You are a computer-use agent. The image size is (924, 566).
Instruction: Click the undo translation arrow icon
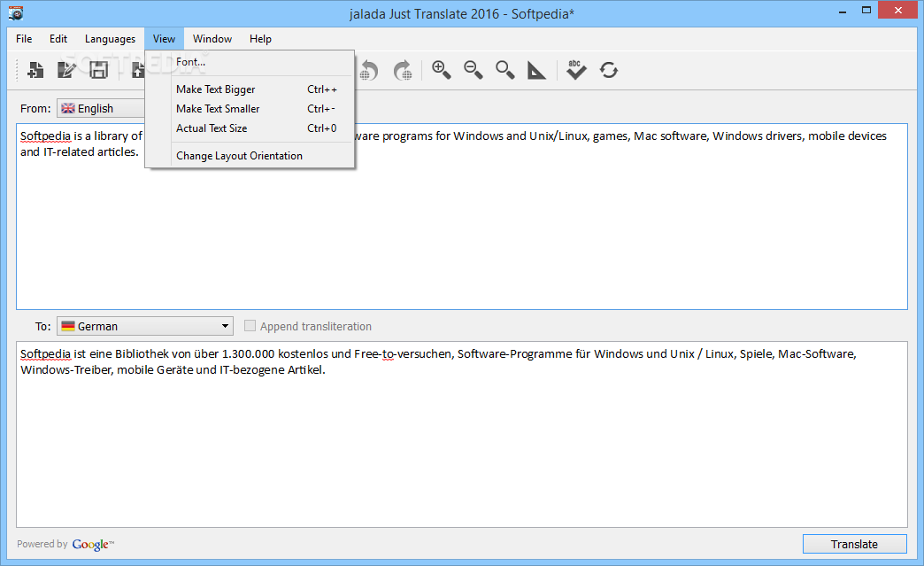coord(369,70)
